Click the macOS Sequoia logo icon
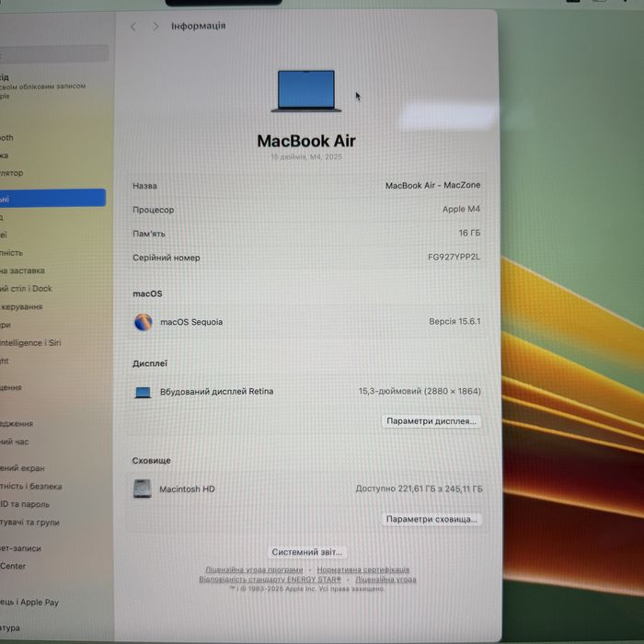The height and width of the screenshot is (644, 644). pyautogui.click(x=144, y=322)
